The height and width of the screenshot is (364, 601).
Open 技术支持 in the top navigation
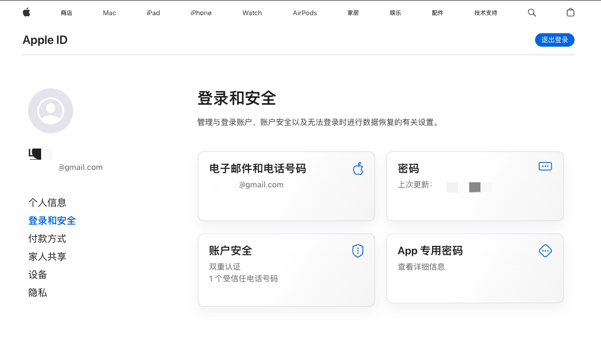click(x=486, y=13)
